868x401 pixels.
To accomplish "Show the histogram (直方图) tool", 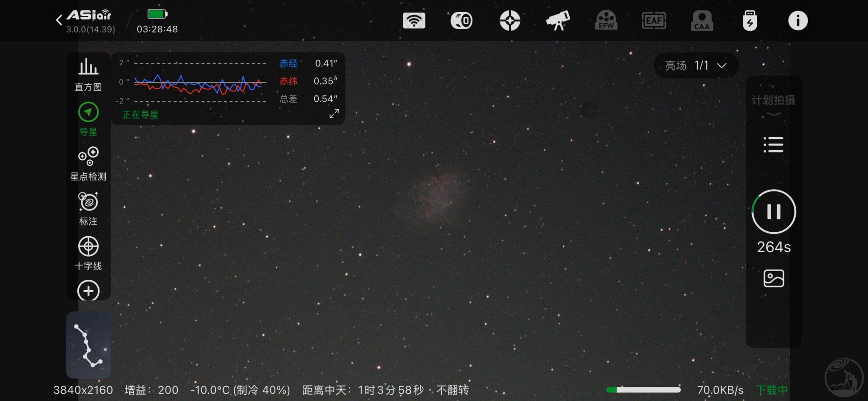I will pyautogui.click(x=88, y=75).
